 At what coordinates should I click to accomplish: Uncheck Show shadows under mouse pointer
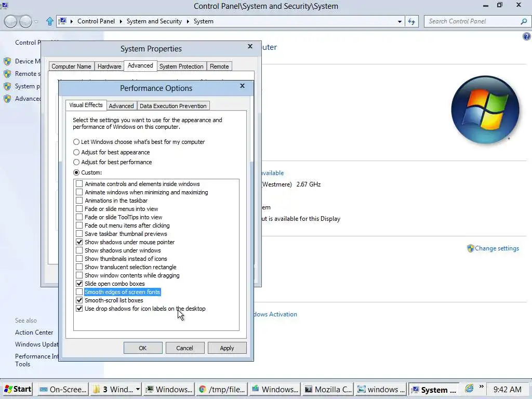coord(79,242)
